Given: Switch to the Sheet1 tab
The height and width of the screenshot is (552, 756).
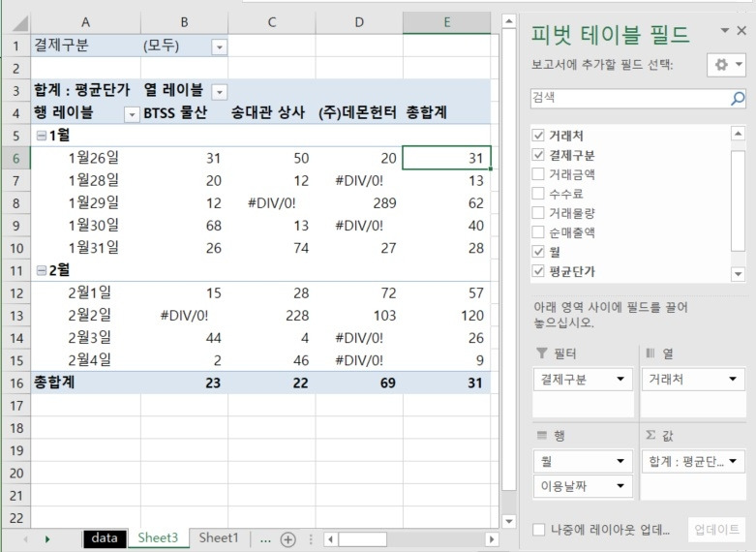Looking at the screenshot, I should click(219, 538).
